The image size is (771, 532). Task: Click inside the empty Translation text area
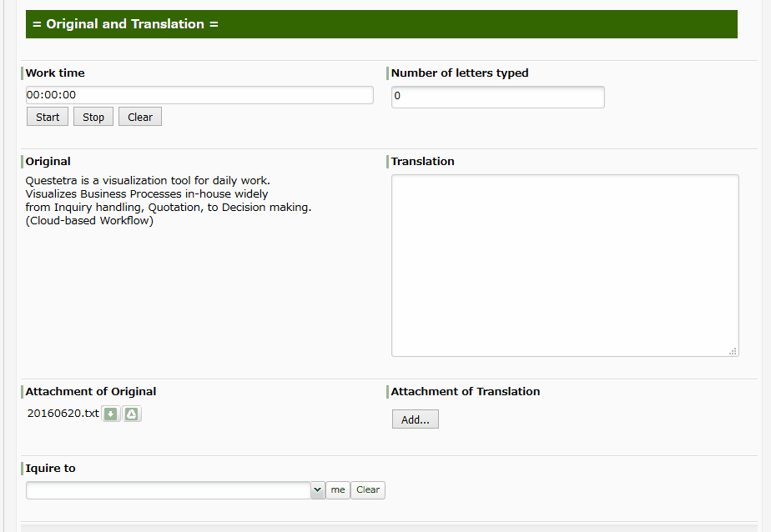(x=564, y=263)
